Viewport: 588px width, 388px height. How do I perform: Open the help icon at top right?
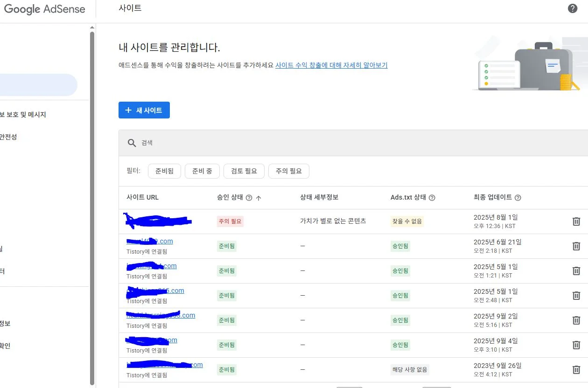(573, 8)
